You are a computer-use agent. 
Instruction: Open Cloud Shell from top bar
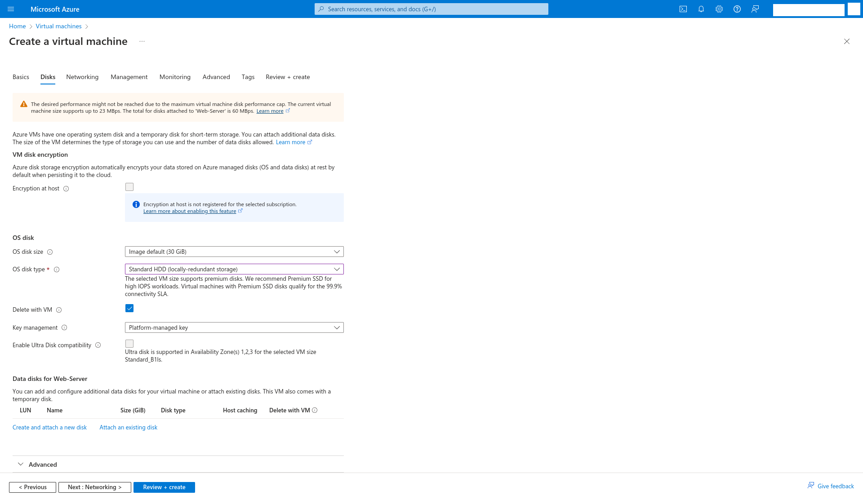click(x=683, y=9)
